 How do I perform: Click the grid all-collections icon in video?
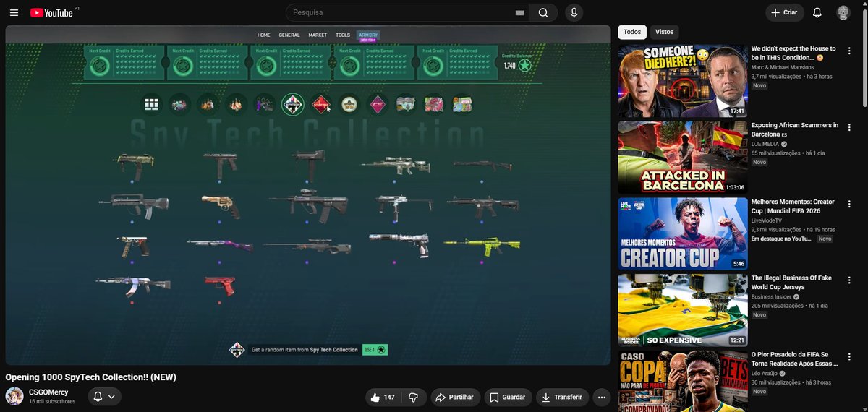coord(151,105)
